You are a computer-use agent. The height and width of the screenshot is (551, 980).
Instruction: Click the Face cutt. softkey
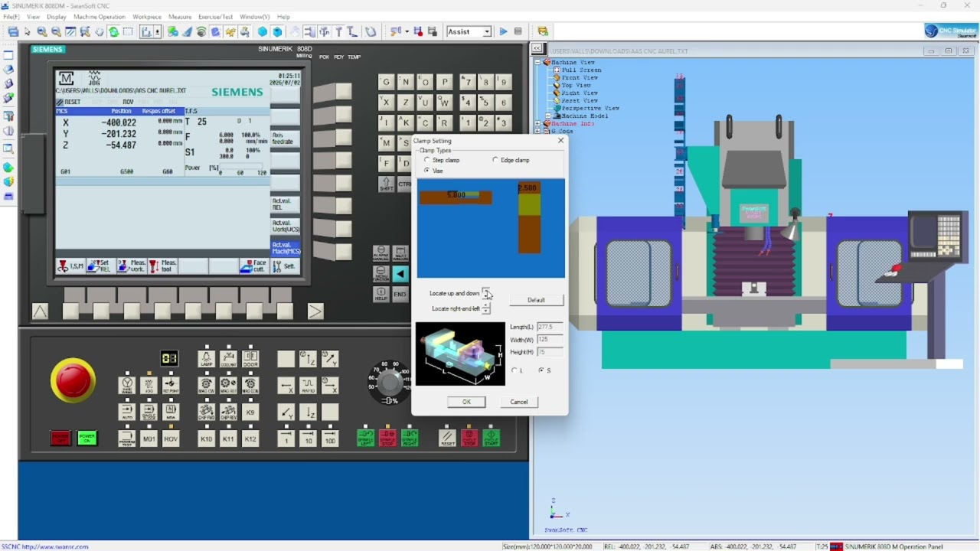click(x=253, y=266)
